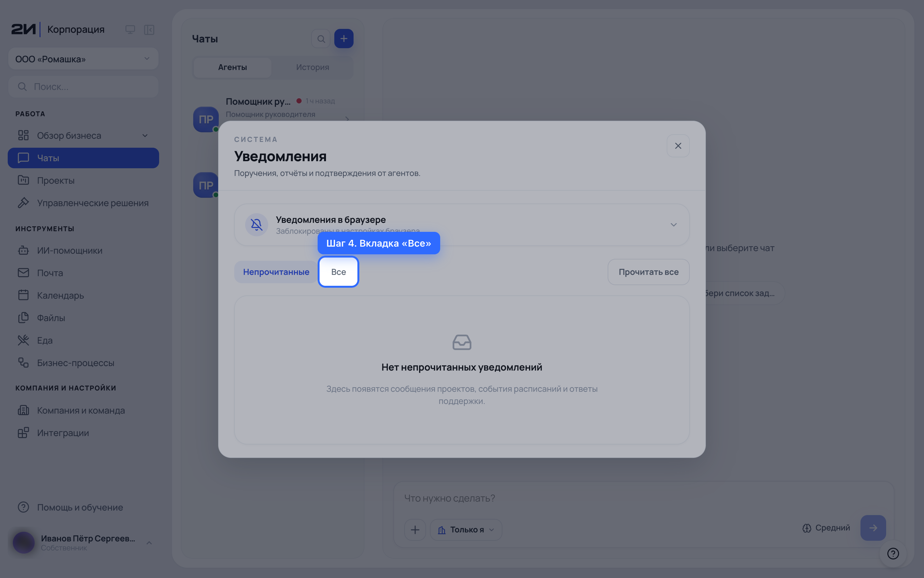
Task: Open the Помощник руководителя chat
Action: [x=273, y=111]
